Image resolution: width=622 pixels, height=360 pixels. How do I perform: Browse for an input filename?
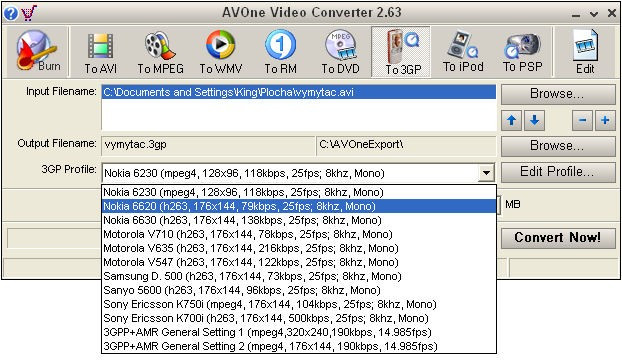pyautogui.click(x=558, y=94)
